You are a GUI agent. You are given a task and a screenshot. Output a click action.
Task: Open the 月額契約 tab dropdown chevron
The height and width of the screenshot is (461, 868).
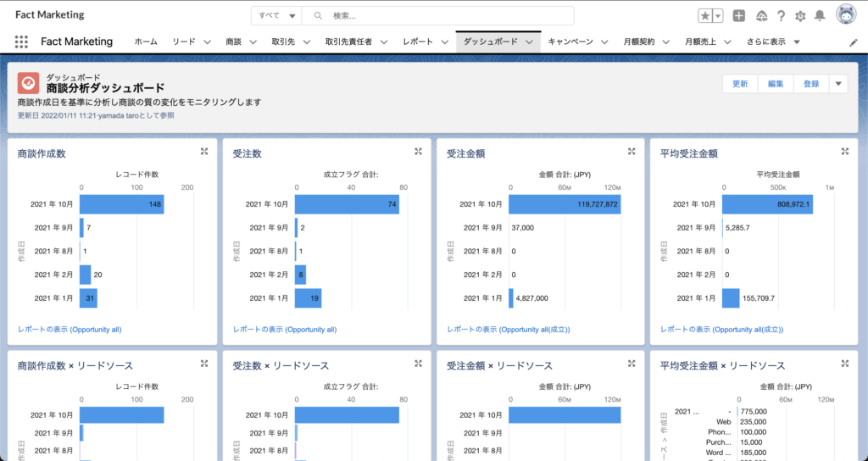click(x=666, y=42)
